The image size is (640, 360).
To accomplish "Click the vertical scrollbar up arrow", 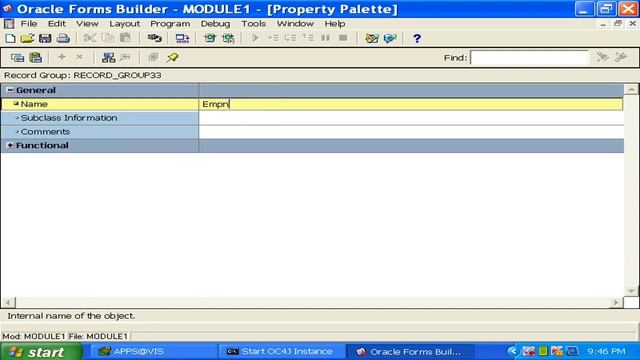I will click(631, 89).
